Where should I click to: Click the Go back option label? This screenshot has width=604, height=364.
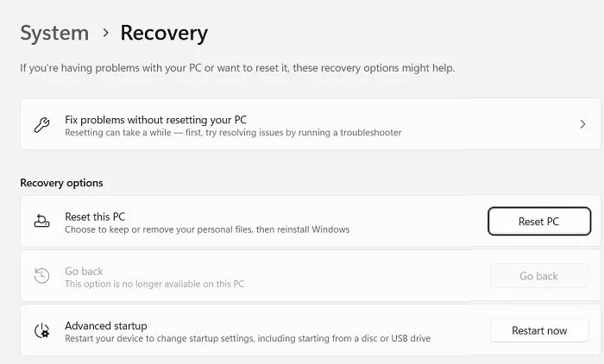(84, 271)
